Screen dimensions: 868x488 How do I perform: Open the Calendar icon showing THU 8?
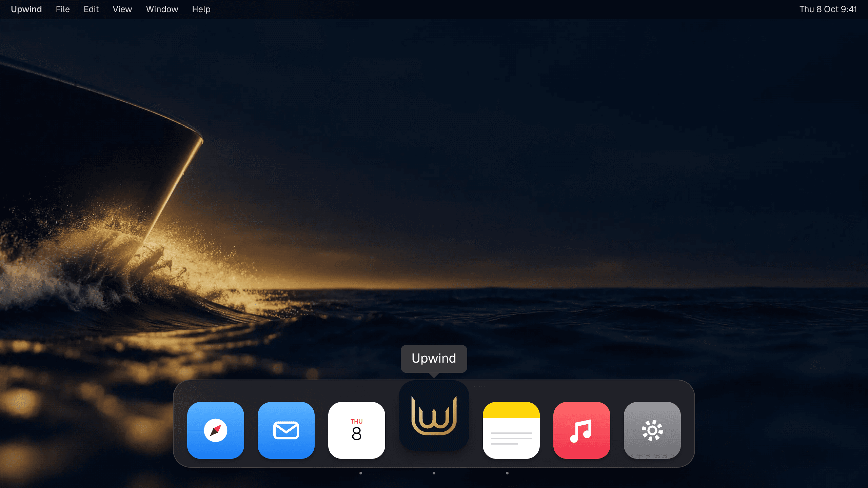tap(357, 430)
